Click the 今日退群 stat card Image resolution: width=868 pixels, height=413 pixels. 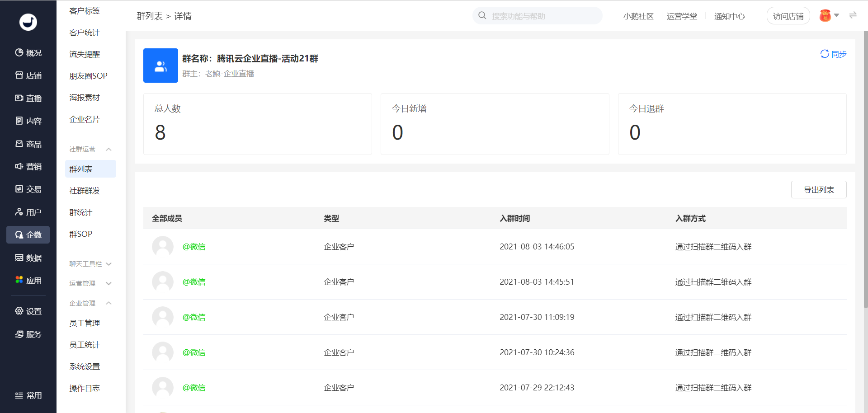(x=732, y=124)
